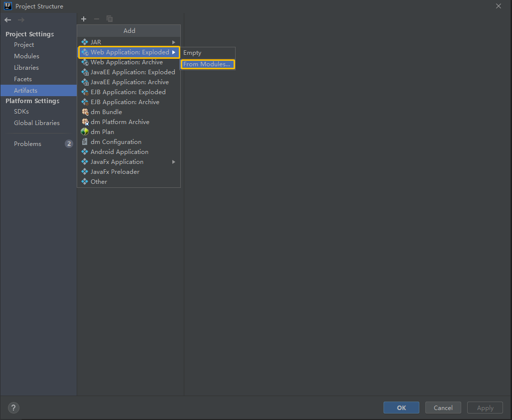The height and width of the screenshot is (420, 512).
Task: Click the forward arrow navigation icon
Action: [21, 20]
